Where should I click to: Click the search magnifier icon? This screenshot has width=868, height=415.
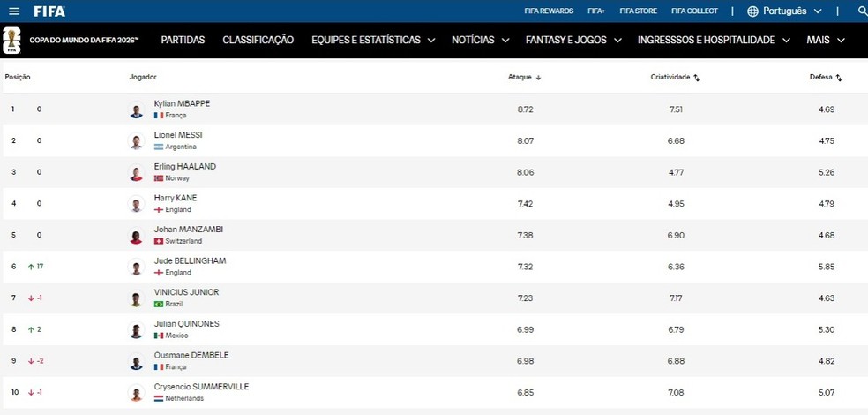tap(862, 11)
